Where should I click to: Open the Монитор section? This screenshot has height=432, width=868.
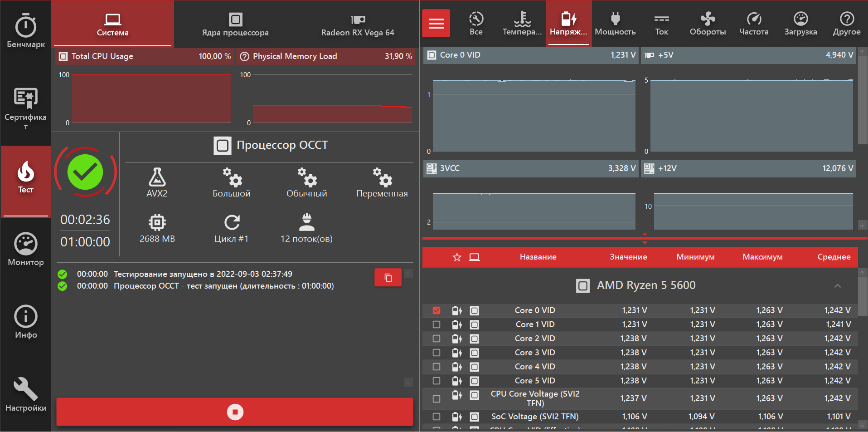click(x=26, y=250)
